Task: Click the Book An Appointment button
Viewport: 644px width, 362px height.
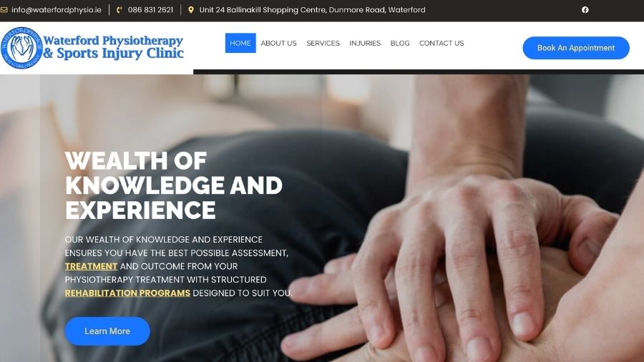Action: tap(576, 48)
